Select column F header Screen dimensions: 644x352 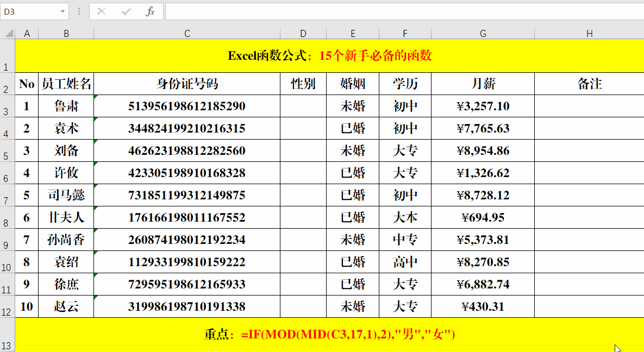(405, 33)
